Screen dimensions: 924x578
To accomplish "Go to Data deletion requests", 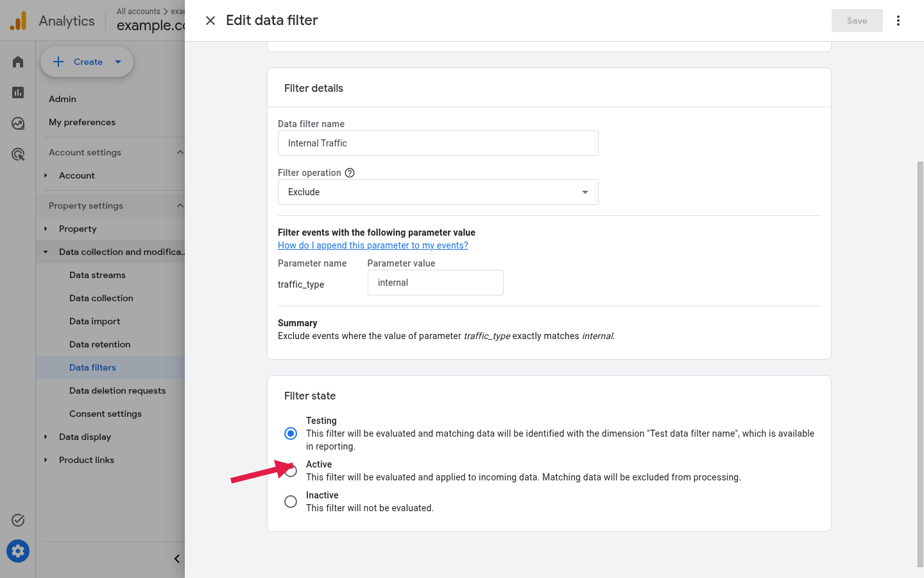I will pyautogui.click(x=117, y=390).
